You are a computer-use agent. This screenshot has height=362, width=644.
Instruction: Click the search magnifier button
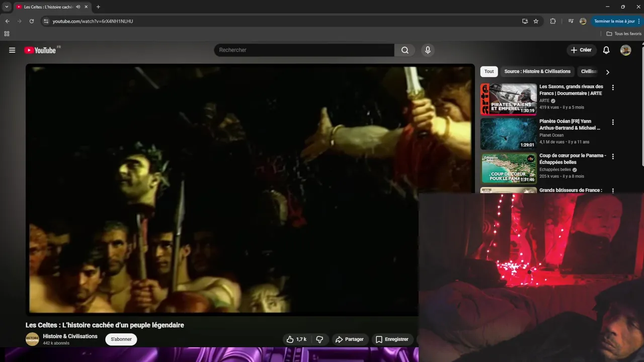[x=405, y=50]
